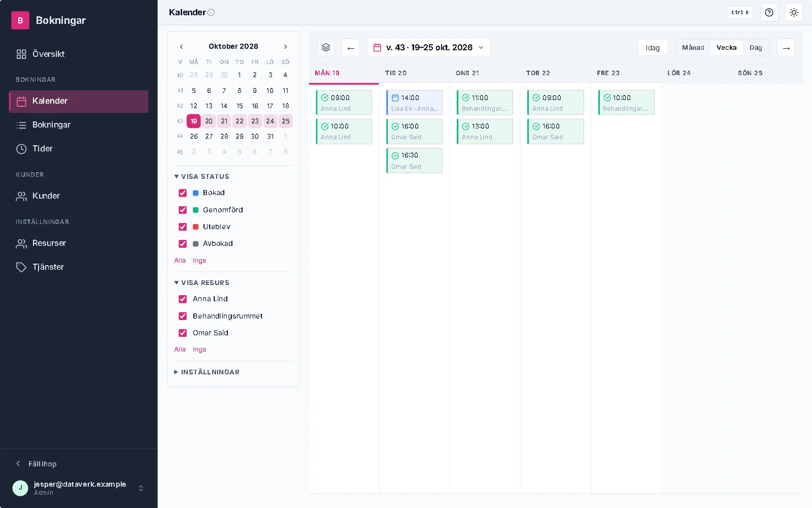Screen dimensions: 812x508
Task: Open Översikt in the sidebar
Action: (79, 54)
